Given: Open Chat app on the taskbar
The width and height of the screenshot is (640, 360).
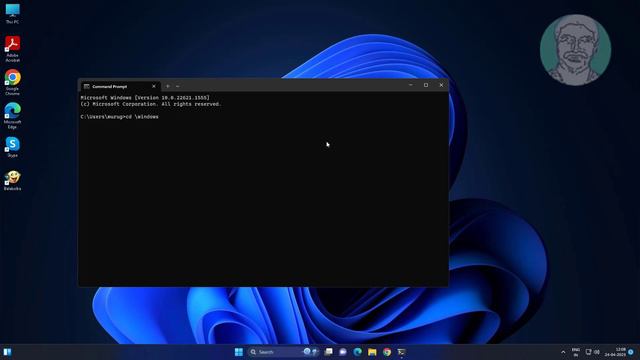Looking at the screenshot, I should point(343,352).
